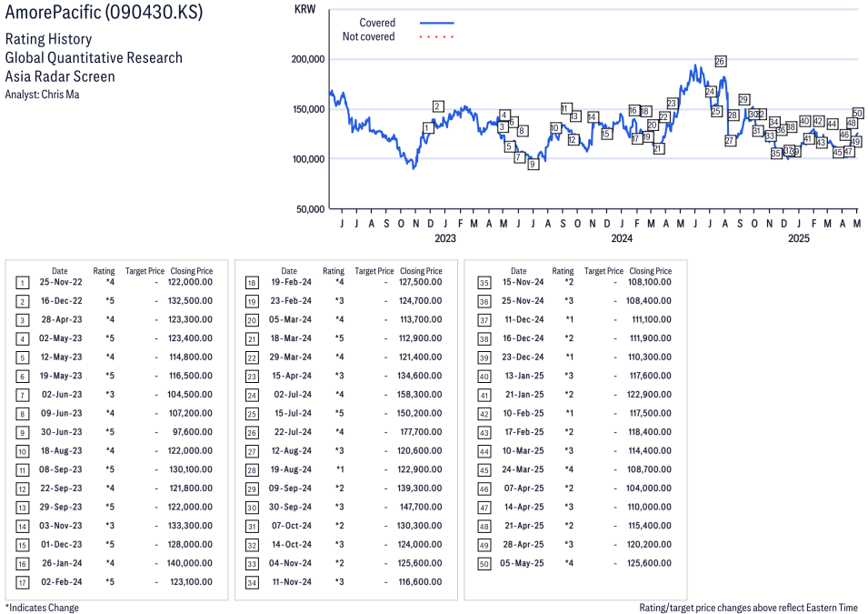Click the 'Covered' legend label
This screenshot has width=868, height=614.
(377, 23)
